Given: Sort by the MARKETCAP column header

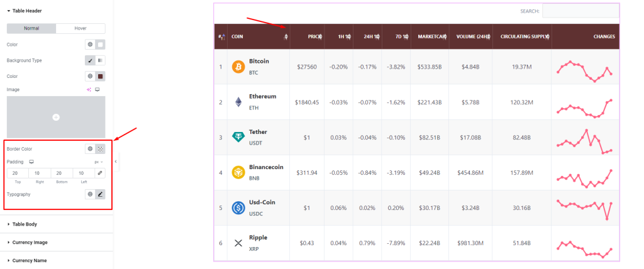Looking at the screenshot, I should pyautogui.click(x=430, y=36).
